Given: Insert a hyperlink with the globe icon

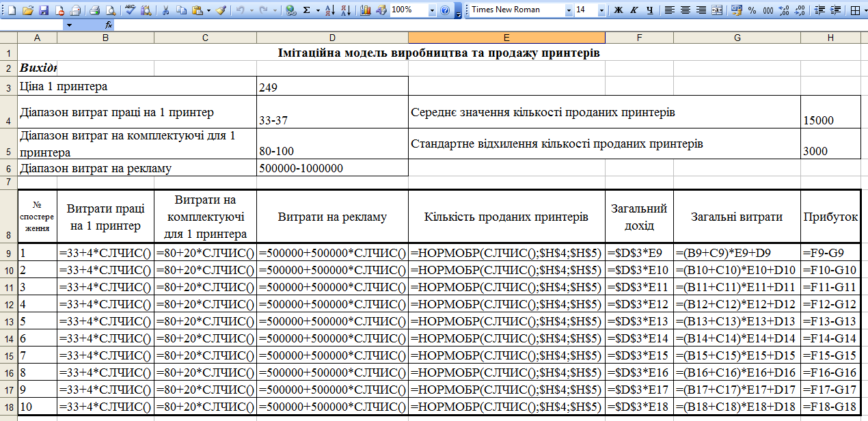Looking at the screenshot, I should point(290,10).
